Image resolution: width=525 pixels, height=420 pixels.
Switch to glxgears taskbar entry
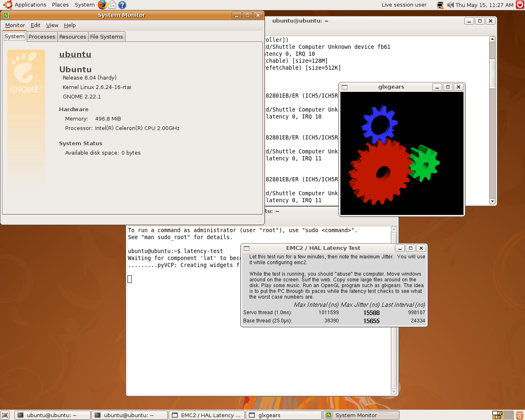pos(284,415)
